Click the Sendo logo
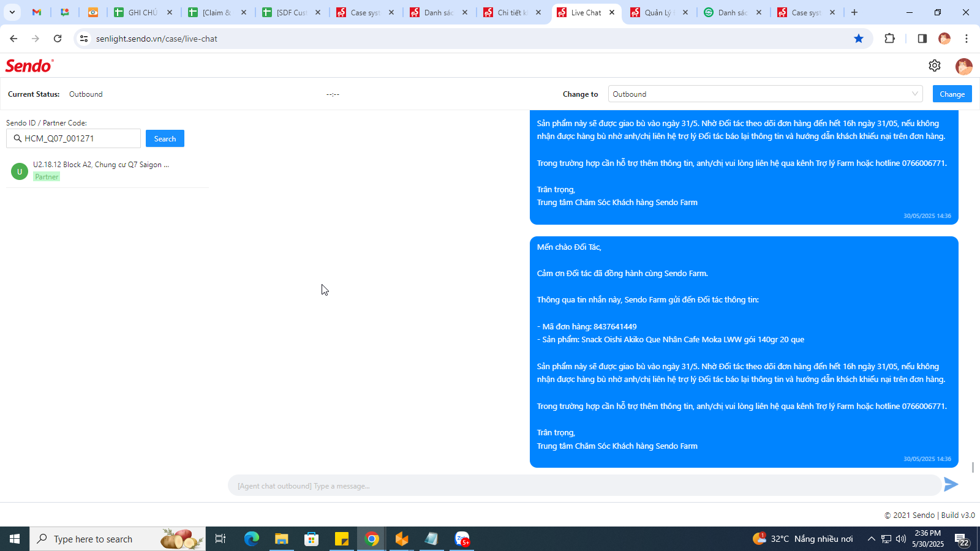The image size is (980, 551). (x=29, y=66)
